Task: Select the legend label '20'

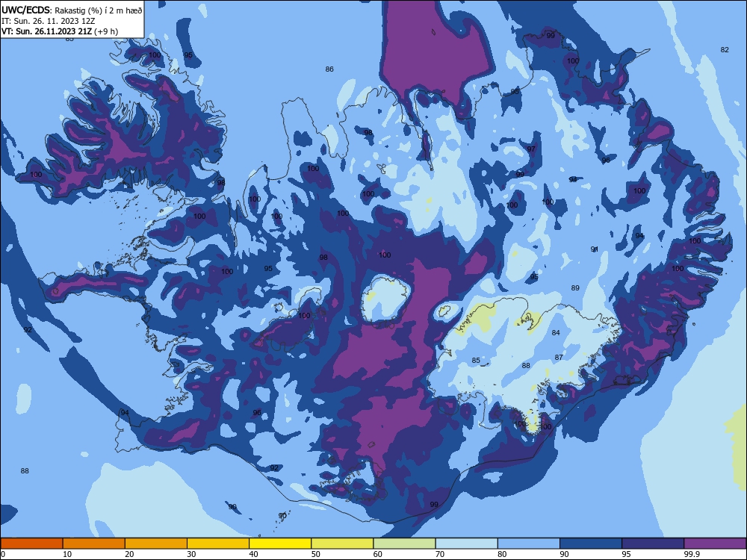Action: pyautogui.click(x=129, y=554)
